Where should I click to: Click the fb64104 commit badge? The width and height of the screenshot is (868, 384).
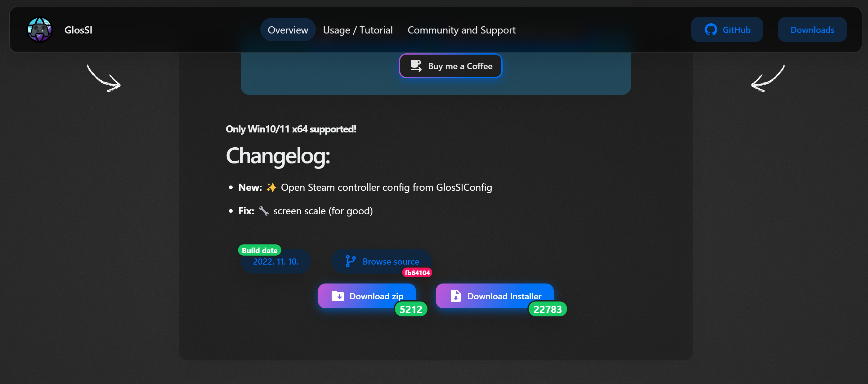417,273
